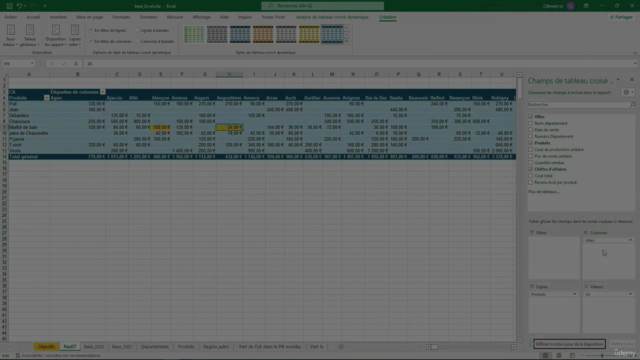This screenshot has width=640, height=360.
Task: Click the user account avatar icon
Action: click(571, 6)
